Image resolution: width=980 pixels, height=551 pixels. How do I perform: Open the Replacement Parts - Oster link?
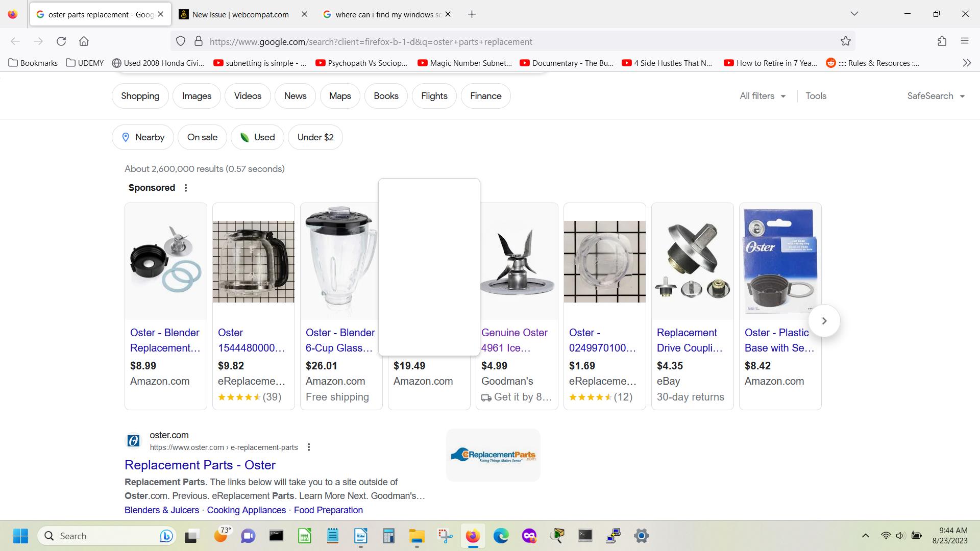point(200,465)
